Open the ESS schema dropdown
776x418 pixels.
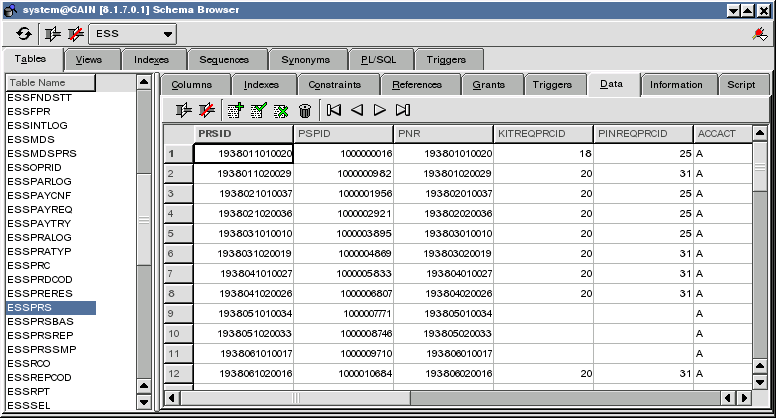point(167,35)
